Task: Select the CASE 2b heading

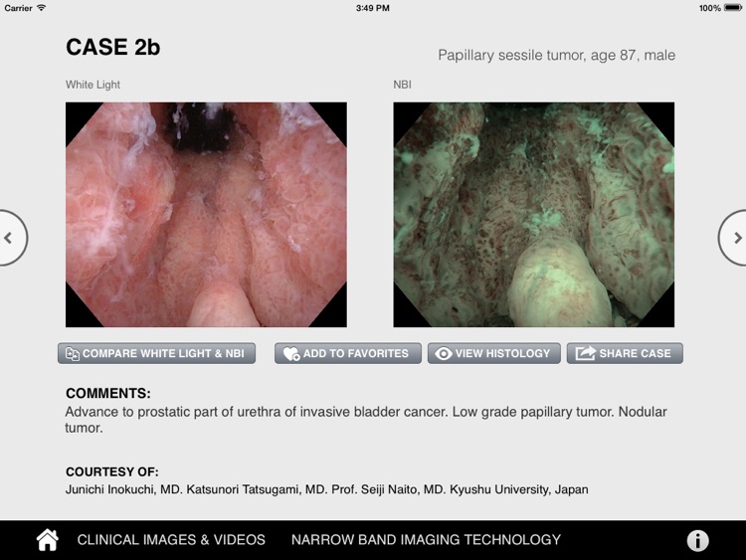Action: pos(112,47)
